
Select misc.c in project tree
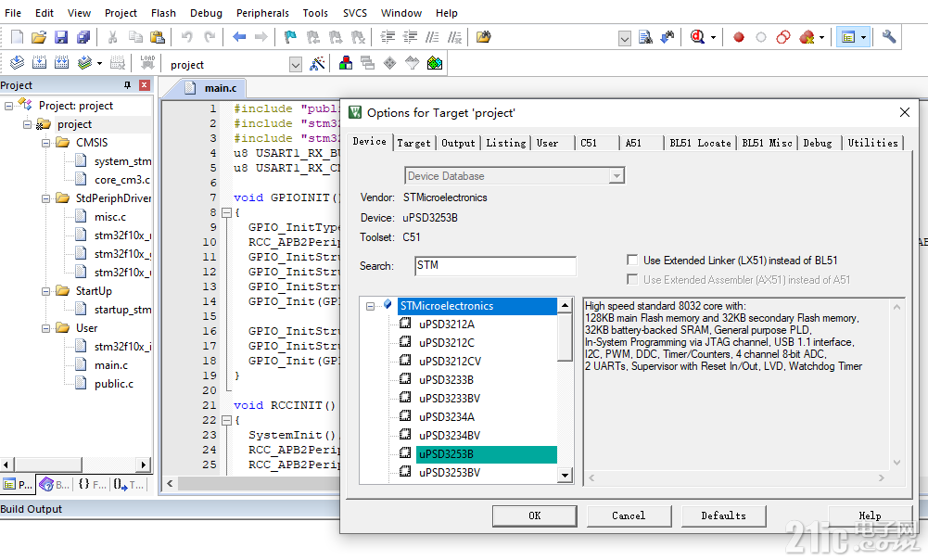[x=110, y=217]
